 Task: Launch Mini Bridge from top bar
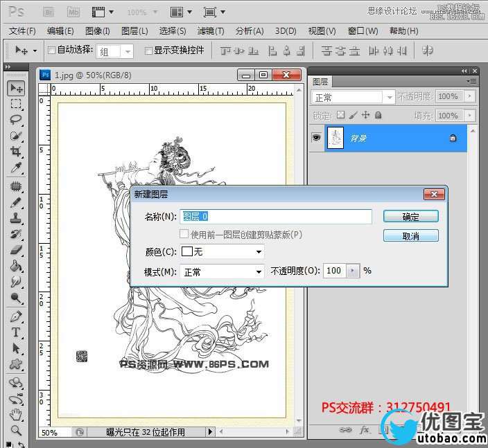point(73,12)
